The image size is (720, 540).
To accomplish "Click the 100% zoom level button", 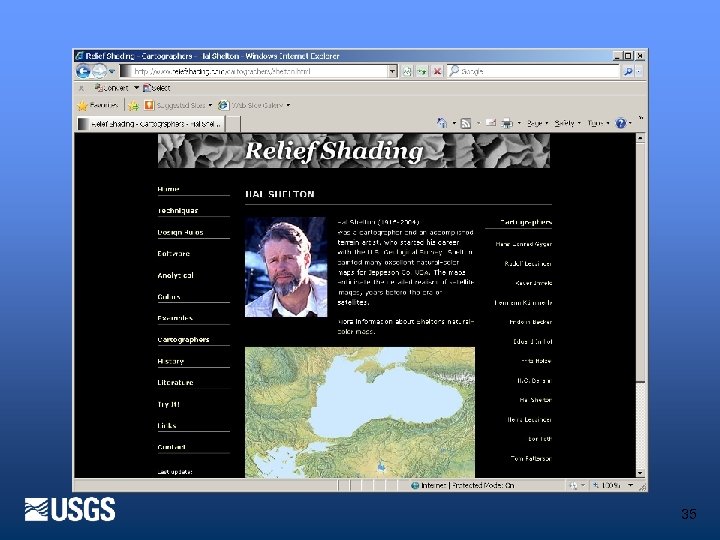I will 607,485.
